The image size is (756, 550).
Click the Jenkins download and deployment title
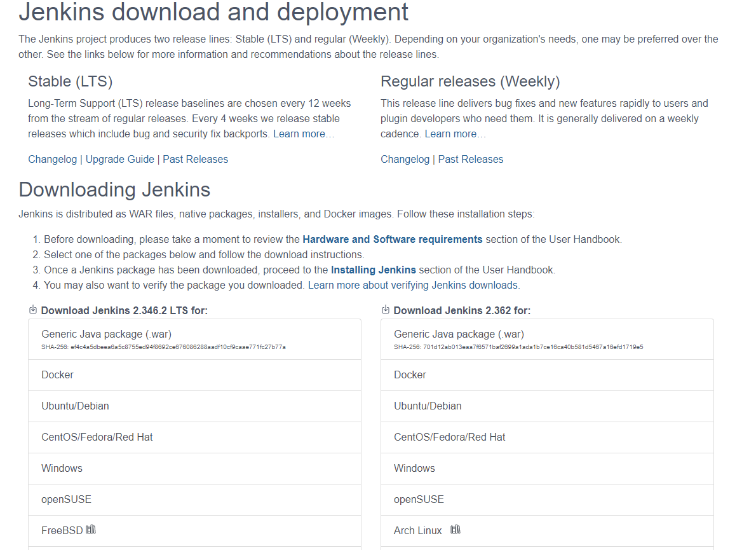(213, 11)
